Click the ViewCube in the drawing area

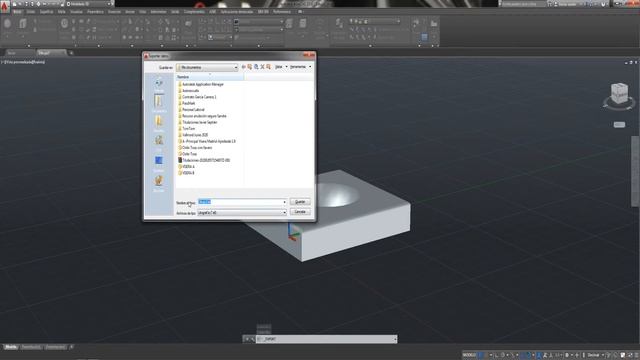click(x=619, y=93)
